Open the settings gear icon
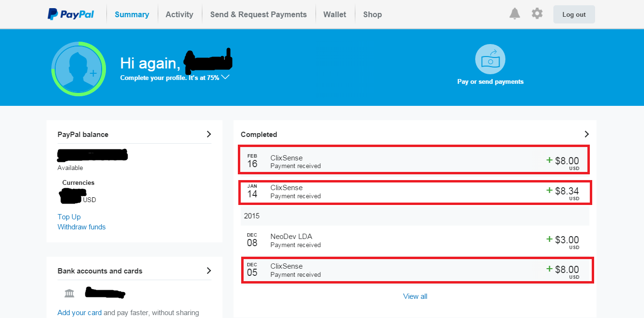Viewport: 644px width, 318px height. (x=537, y=13)
